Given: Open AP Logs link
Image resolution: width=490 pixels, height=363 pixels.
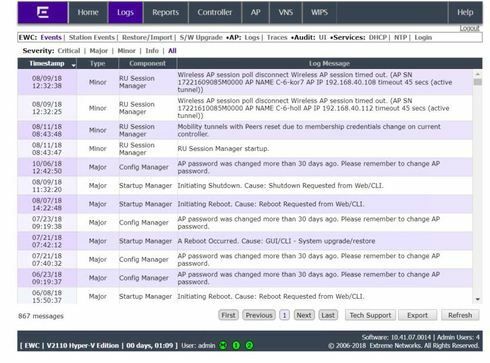Looking at the screenshot, I should (x=252, y=37).
